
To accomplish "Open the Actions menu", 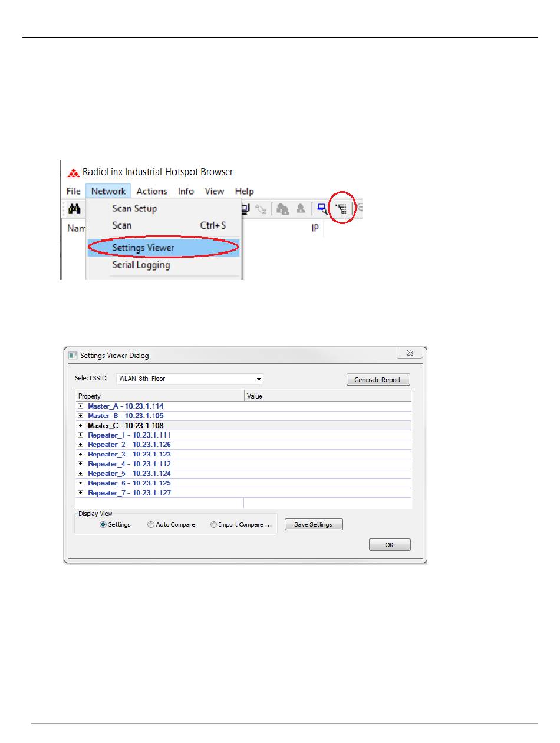I will coord(151,191).
